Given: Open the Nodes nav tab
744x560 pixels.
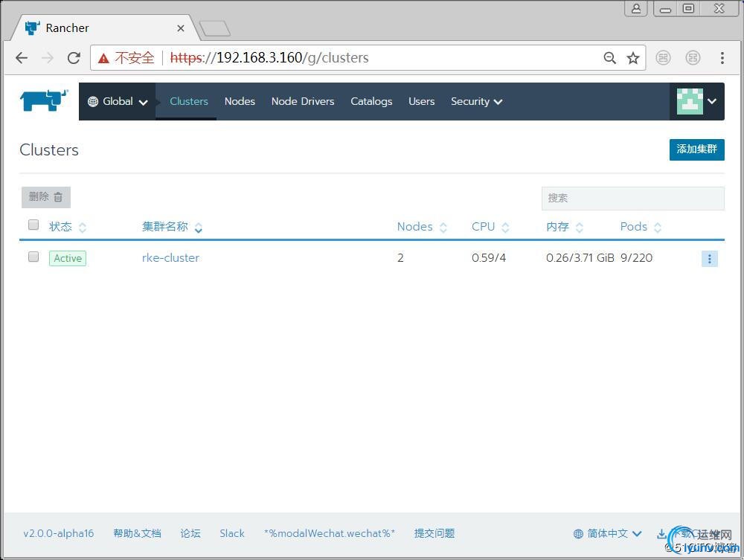Looking at the screenshot, I should 240,101.
